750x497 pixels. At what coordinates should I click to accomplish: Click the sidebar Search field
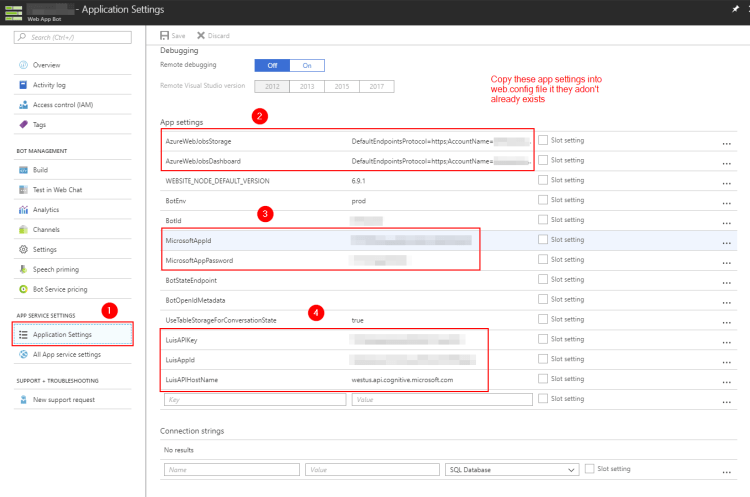click(x=73, y=37)
